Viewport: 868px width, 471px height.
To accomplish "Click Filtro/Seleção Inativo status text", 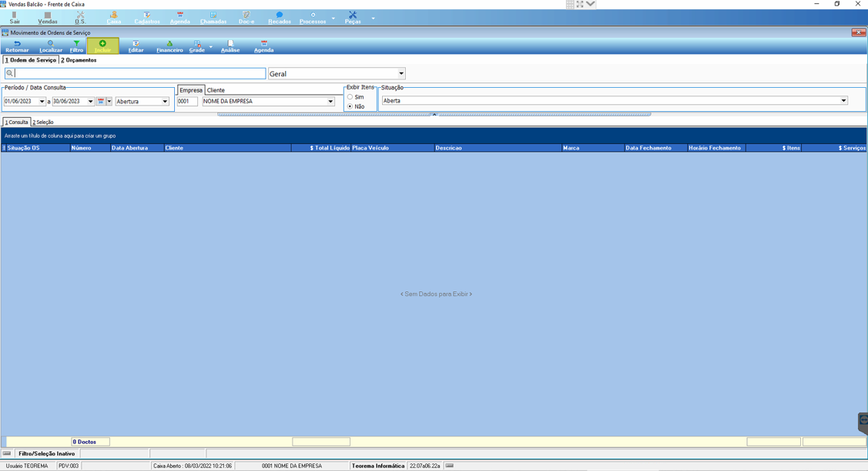I will 46,453.
